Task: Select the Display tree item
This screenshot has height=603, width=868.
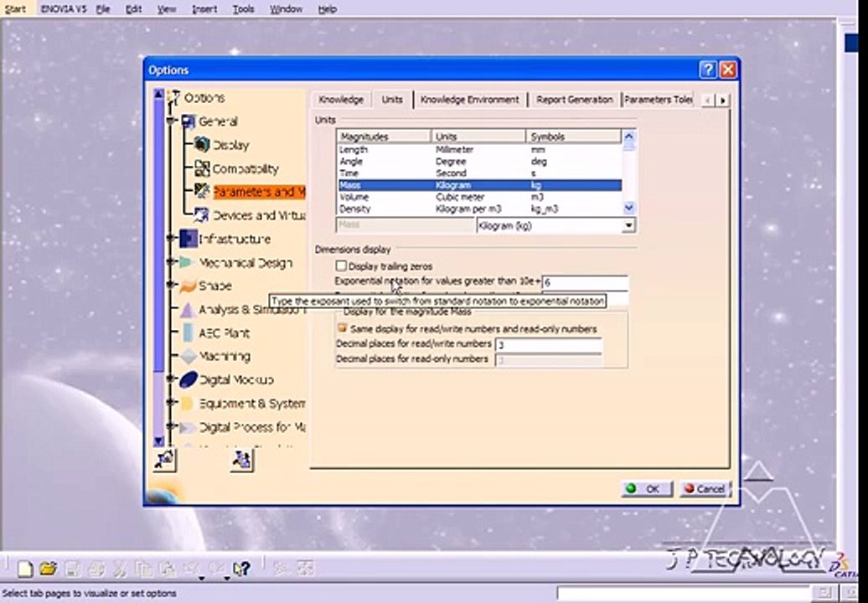Action: tap(231, 146)
